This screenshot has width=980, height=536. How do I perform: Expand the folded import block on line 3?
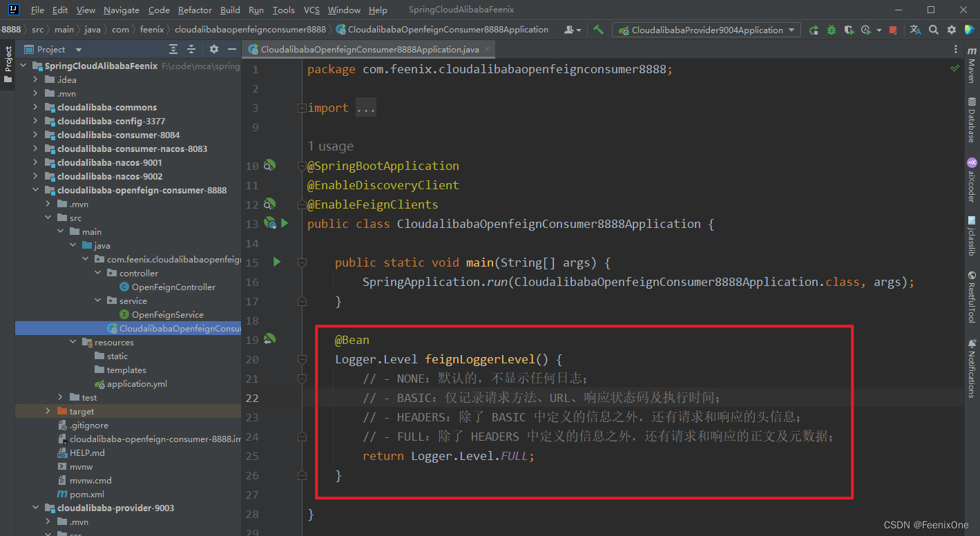tap(302, 108)
